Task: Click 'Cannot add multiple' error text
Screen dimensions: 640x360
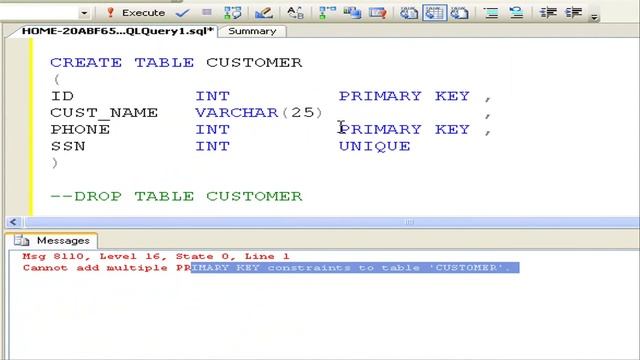Action: [x=95, y=268]
